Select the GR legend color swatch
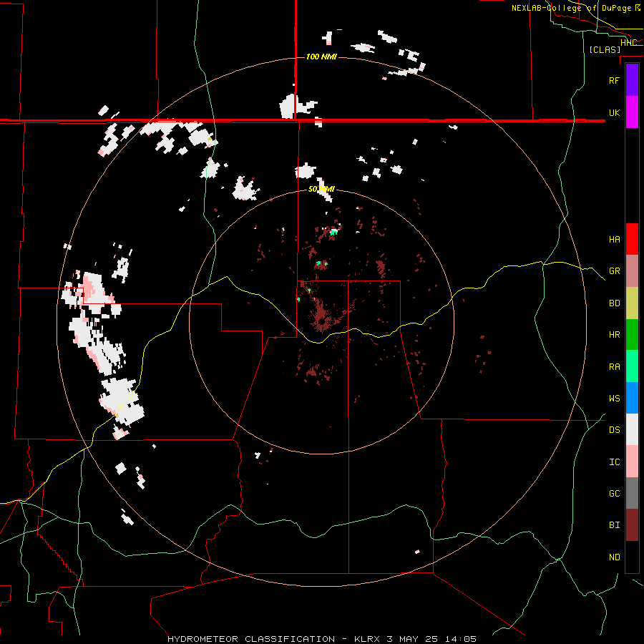Image resolution: width=644 pixels, height=644 pixels. pyautogui.click(x=632, y=271)
